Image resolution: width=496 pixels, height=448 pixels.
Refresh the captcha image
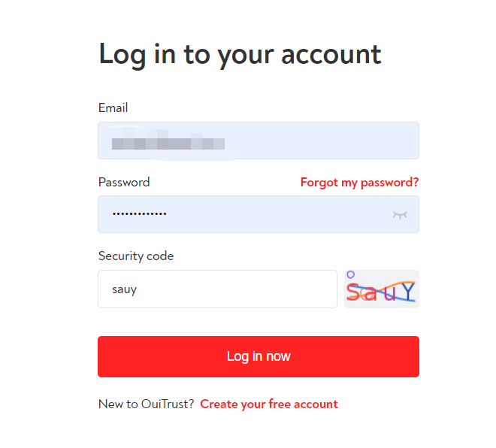(x=382, y=289)
